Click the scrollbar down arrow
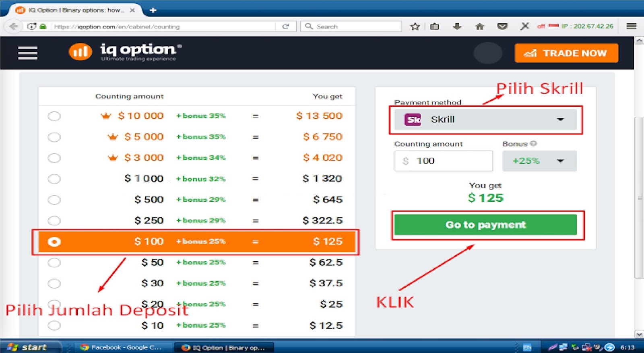644x353 pixels. tap(639, 334)
